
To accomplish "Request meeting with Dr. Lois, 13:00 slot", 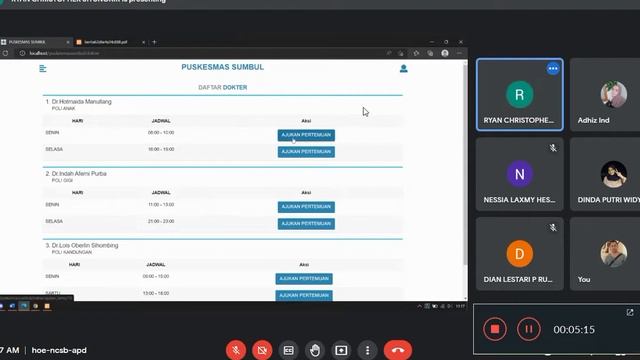I will [304, 296].
